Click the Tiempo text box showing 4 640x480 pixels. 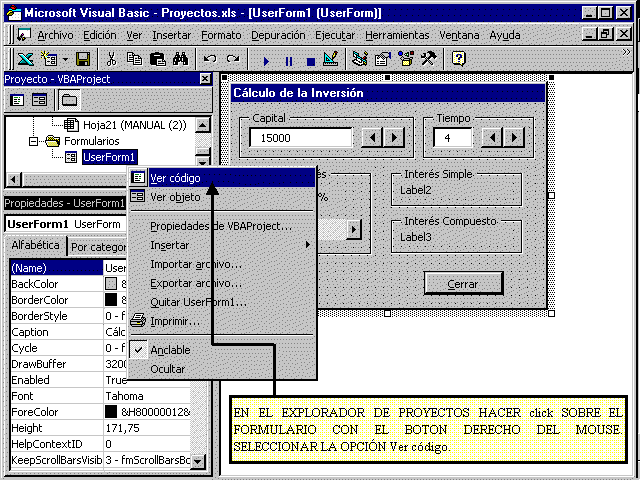point(453,138)
